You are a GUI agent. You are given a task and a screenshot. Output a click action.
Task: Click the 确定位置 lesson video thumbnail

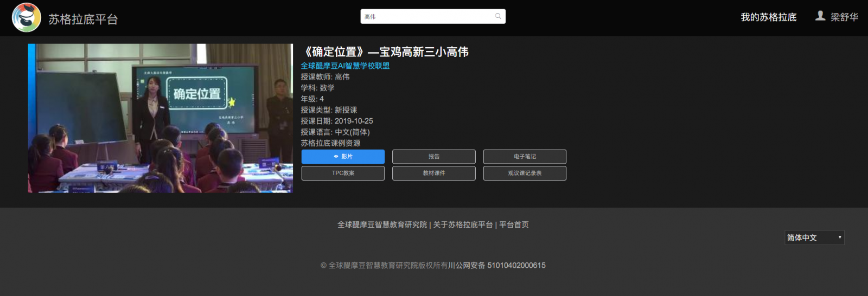[161, 118]
